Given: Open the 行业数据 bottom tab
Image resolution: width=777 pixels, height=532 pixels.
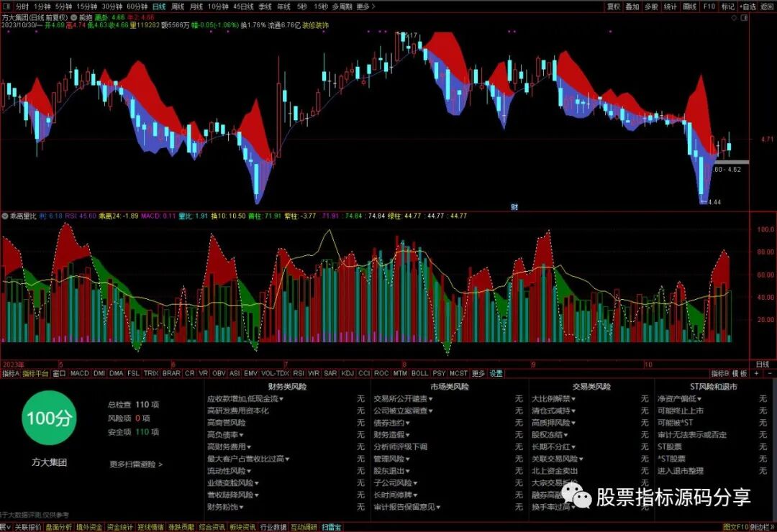Looking at the screenshot, I should click(273, 527).
